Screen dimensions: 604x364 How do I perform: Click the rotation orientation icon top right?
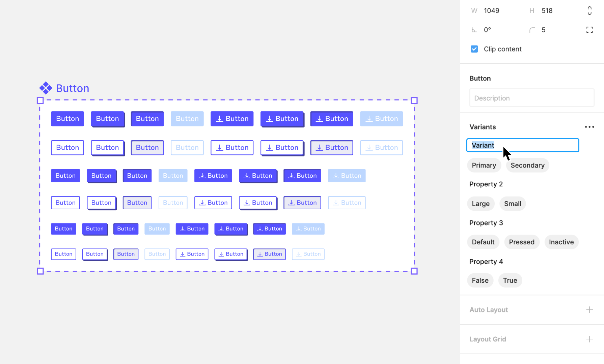(589, 10)
